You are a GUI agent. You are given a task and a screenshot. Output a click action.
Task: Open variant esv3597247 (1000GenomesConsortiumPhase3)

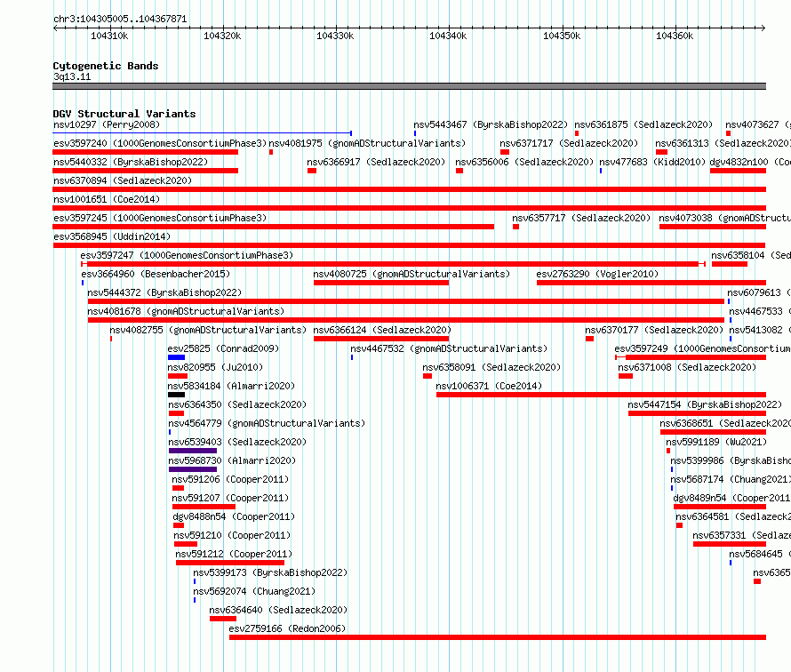coord(187,255)
